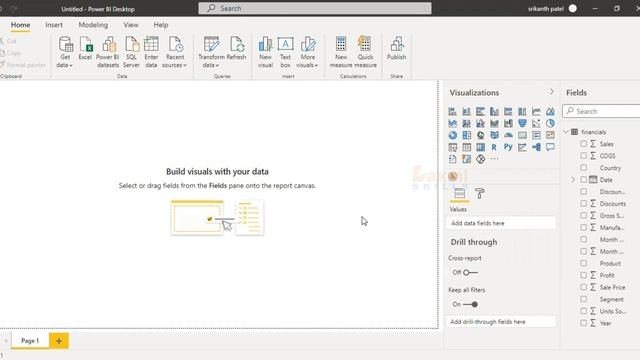Open the Format paint roller pane
The image size is (640, 360).
(x=480, y=193)
